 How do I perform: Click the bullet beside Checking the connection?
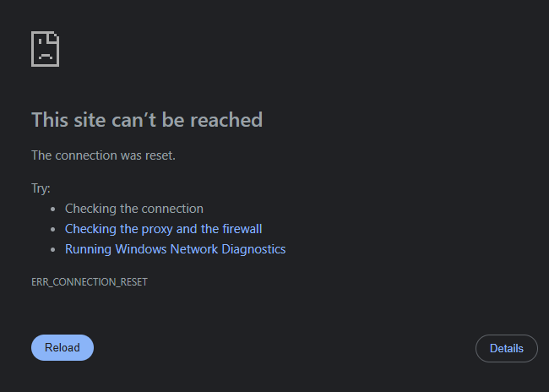tap(53, 210)
